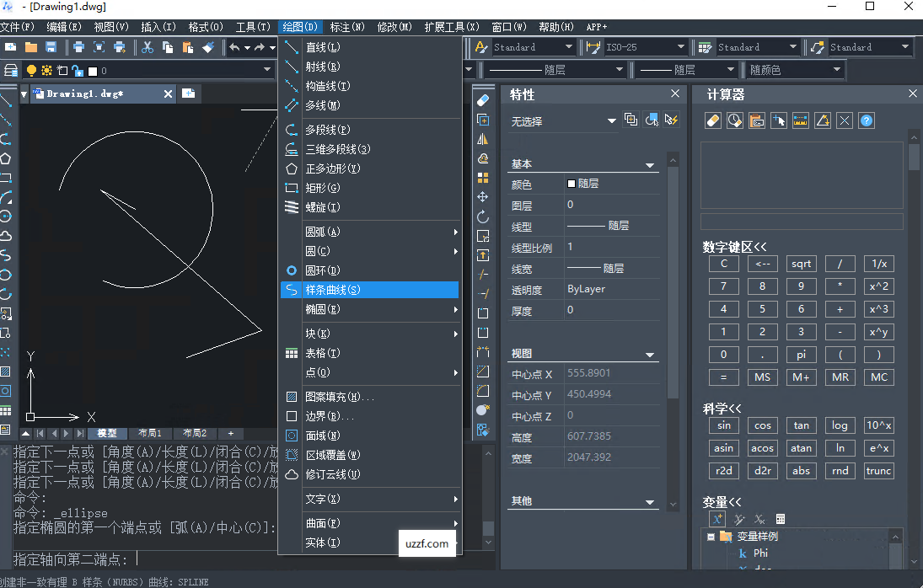Image resolution: width=923 pixels, height=588 pixels.
Task: Click the white layer color swatch
Action: coord(93,71)
